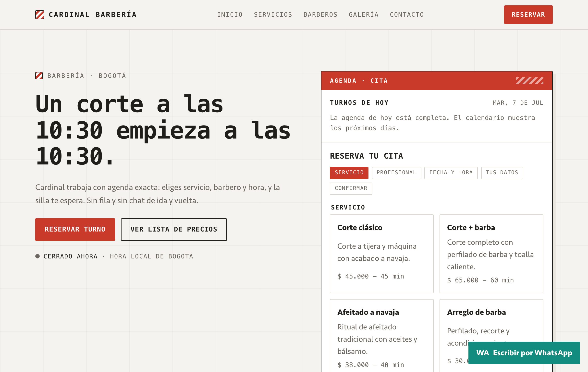The image size is (588, 372).
Task: Click the HORA LOCAL DE BOGOTÁ text
Action: (151, 256)
